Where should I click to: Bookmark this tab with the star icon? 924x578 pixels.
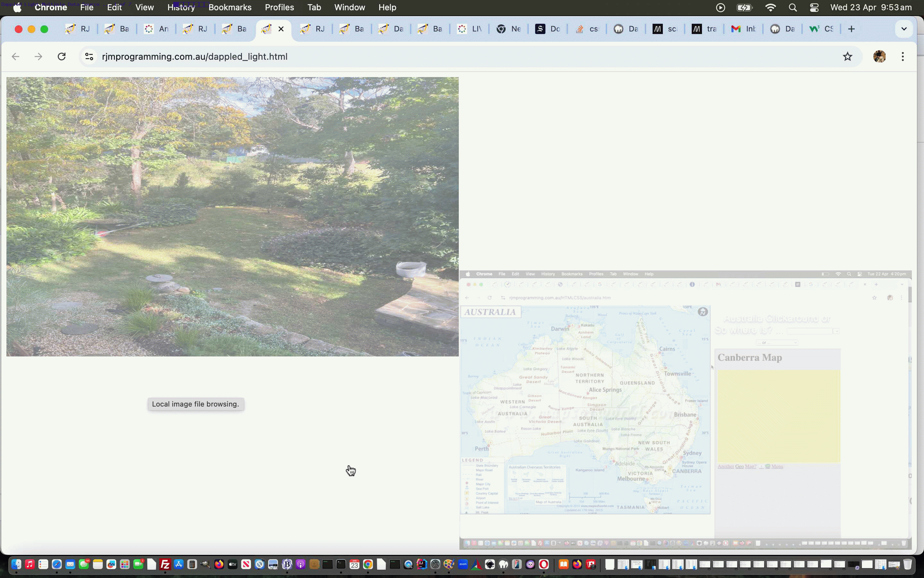tap(848, 57)
